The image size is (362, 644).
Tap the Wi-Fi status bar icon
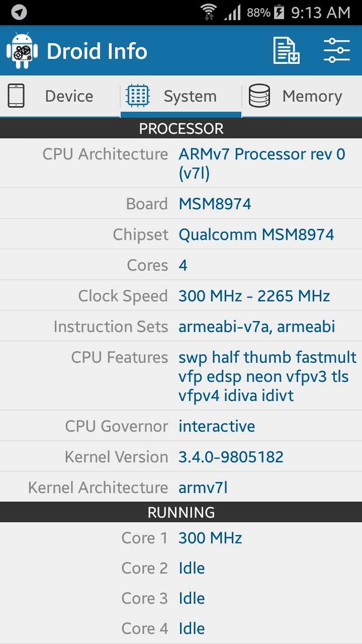coord(209,12)
